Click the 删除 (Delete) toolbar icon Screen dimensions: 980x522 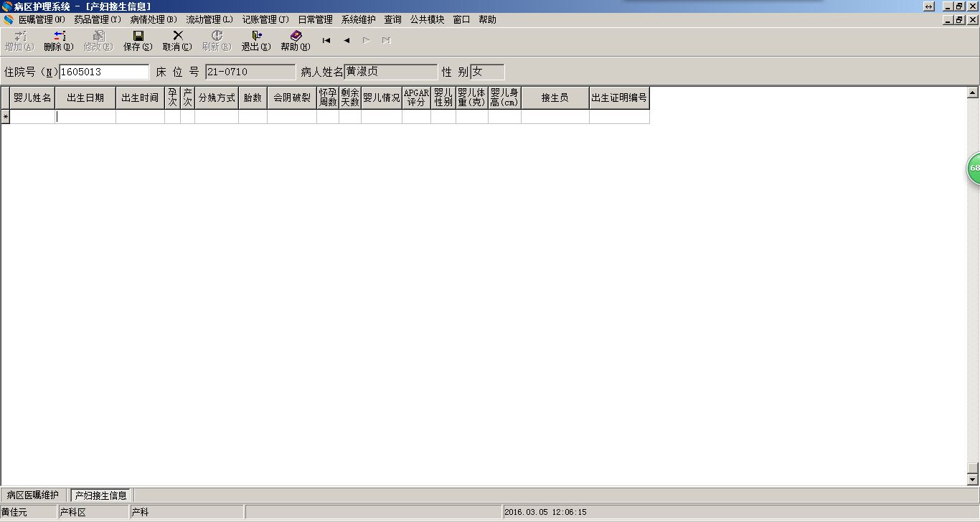tap(59, 41)
